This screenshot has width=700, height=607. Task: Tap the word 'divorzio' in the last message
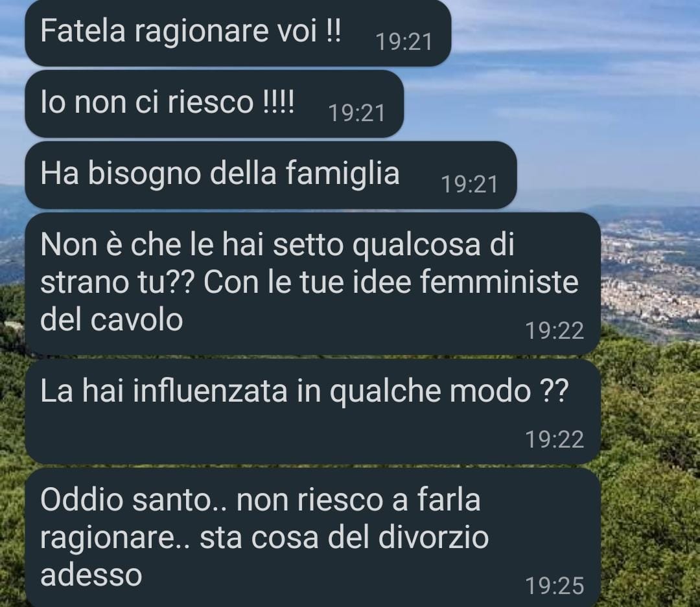coord(434,538)
